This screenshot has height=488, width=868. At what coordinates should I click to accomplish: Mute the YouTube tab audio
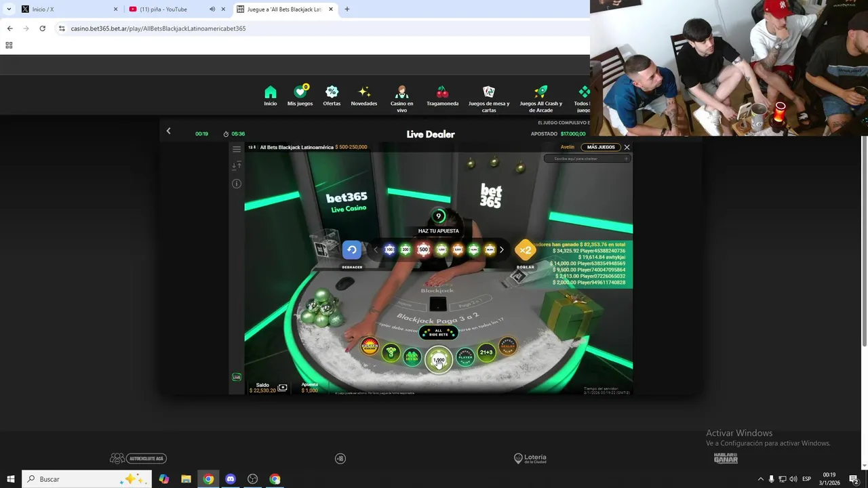(212, 9)
